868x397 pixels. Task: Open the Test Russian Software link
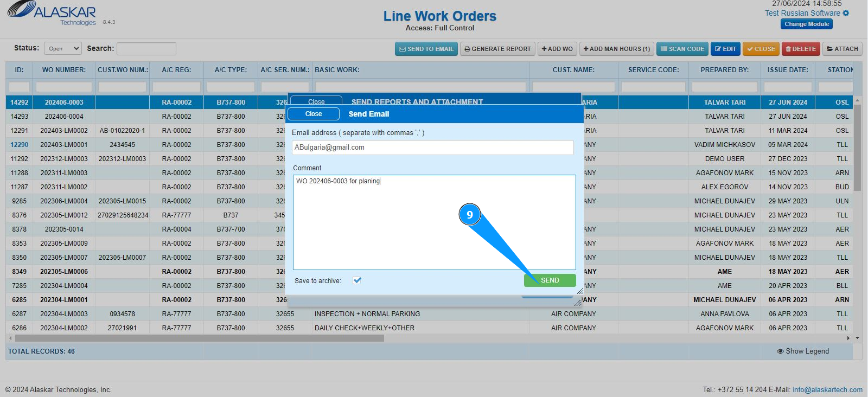(x=802, y=13)
